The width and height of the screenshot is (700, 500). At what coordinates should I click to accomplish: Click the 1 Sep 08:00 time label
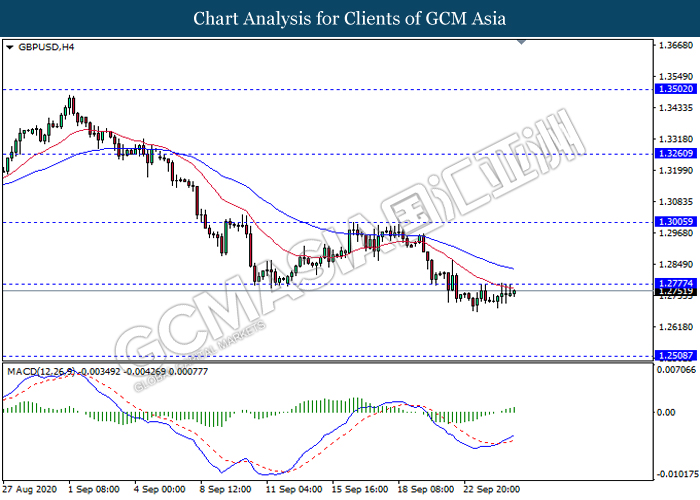[x=96, y=491]
